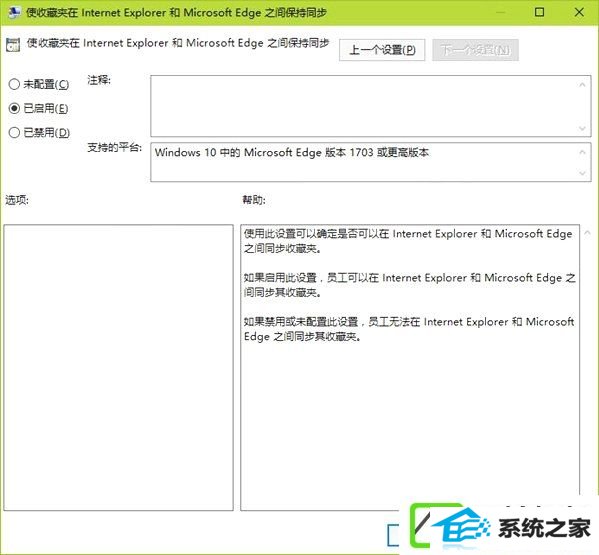Minimize the policy settings window
Image resolution: width=599 pixels, height=555 pixels.
pos(501,12)
